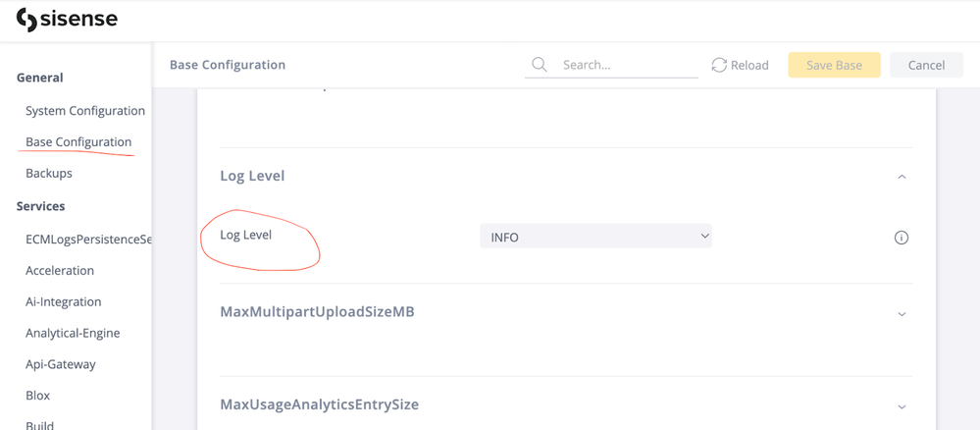Collapse the Log Level section
This screenshot has width=980, height=430.
click(902, 177)
